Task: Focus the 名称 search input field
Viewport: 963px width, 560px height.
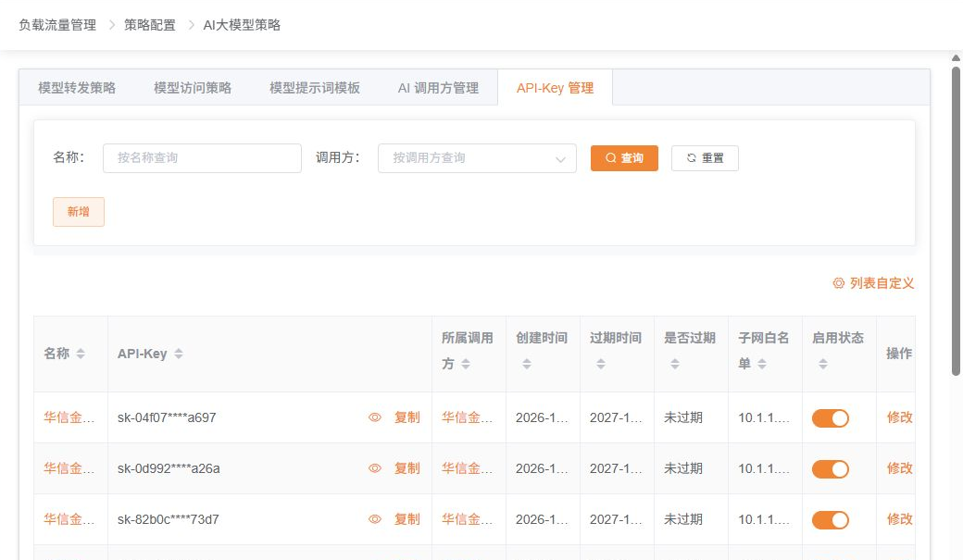Action: (x=202, y=158)
